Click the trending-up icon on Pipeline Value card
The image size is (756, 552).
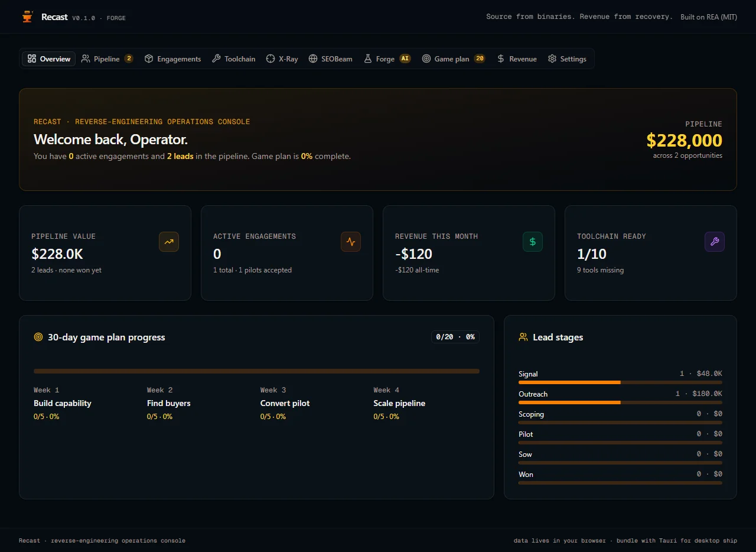[169, 242]
